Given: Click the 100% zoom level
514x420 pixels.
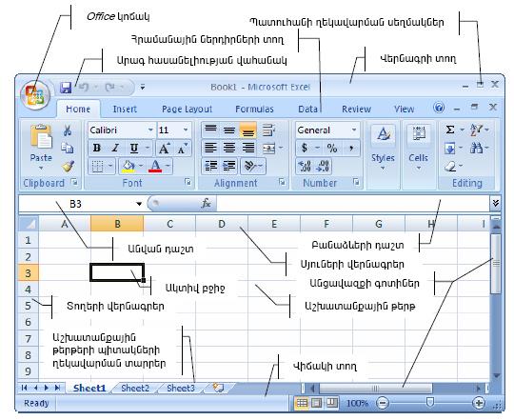Looking at the screenshot, I should 357,403.
